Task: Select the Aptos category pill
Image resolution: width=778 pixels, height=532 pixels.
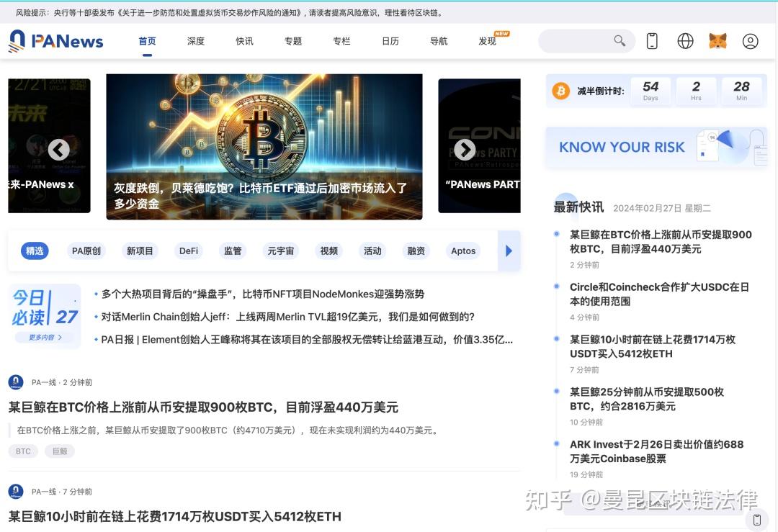Action: pos(463,251)
